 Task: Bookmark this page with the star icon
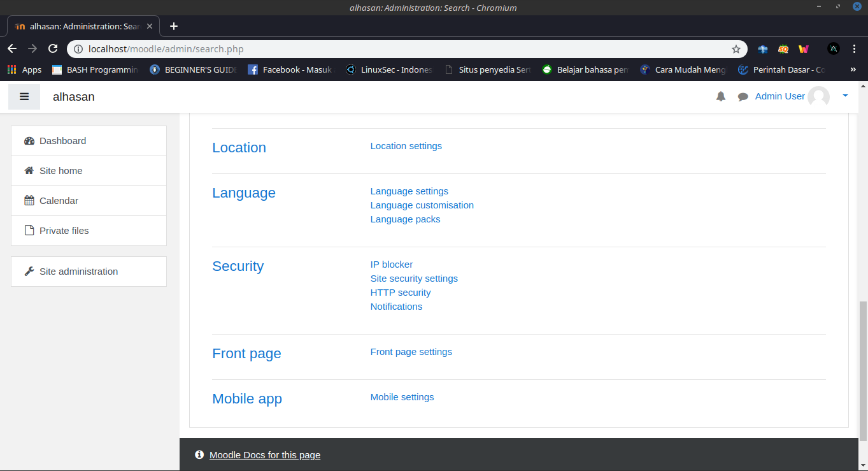click(x=736, y=48)
